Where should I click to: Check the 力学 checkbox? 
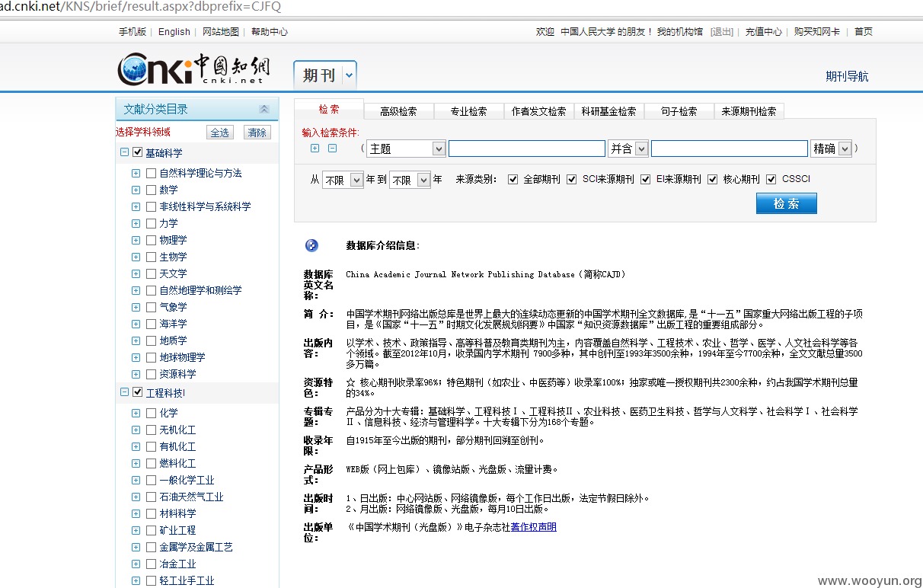(x=151, y=223)
